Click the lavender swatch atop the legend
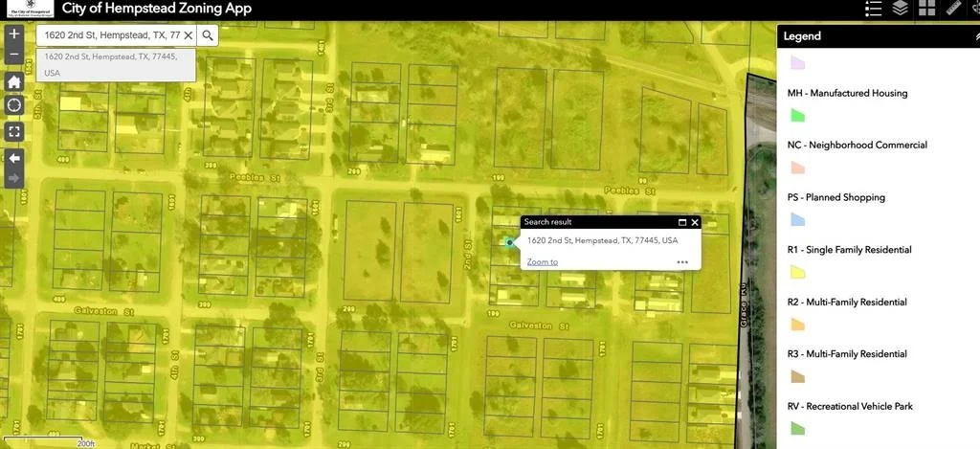Image resolution: width=980 pixels, height=449 pixels. pos(797,62)
